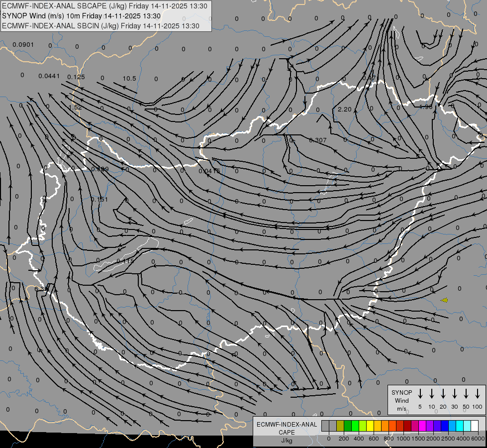The image size is (487, 448).
Task: Click the 400 tick label on CAPE scale
Action: point(359,439)
